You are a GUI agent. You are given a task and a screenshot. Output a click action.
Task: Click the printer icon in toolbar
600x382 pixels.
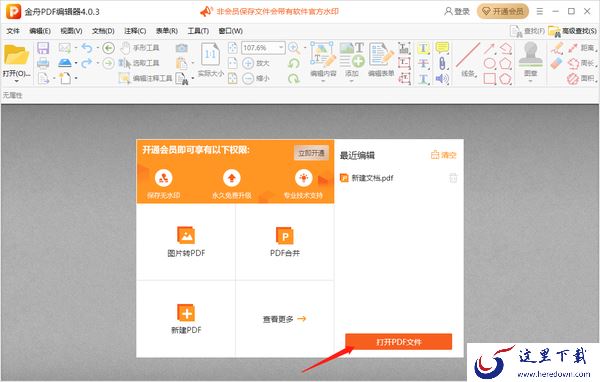tap(43, 63)
